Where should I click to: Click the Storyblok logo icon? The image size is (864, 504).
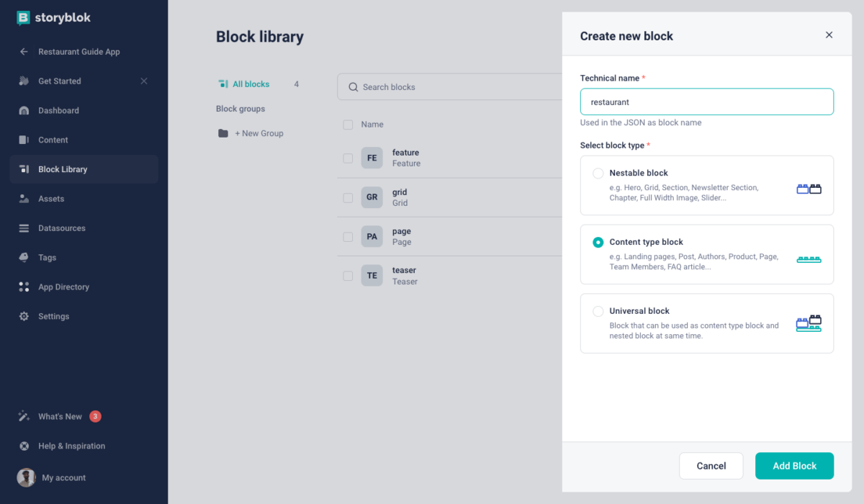(x=24, y=18)
